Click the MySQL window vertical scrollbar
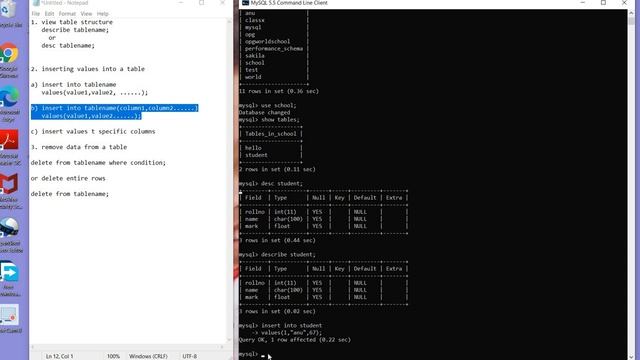 [x=632, y=184]
